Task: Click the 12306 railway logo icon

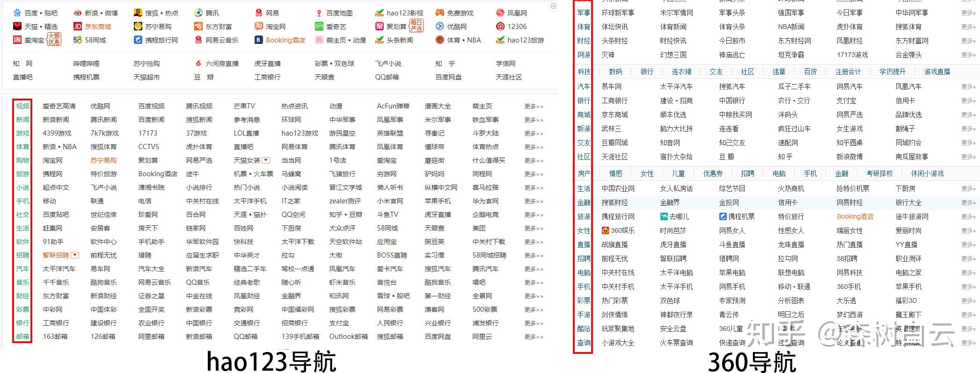Action: 500,27
